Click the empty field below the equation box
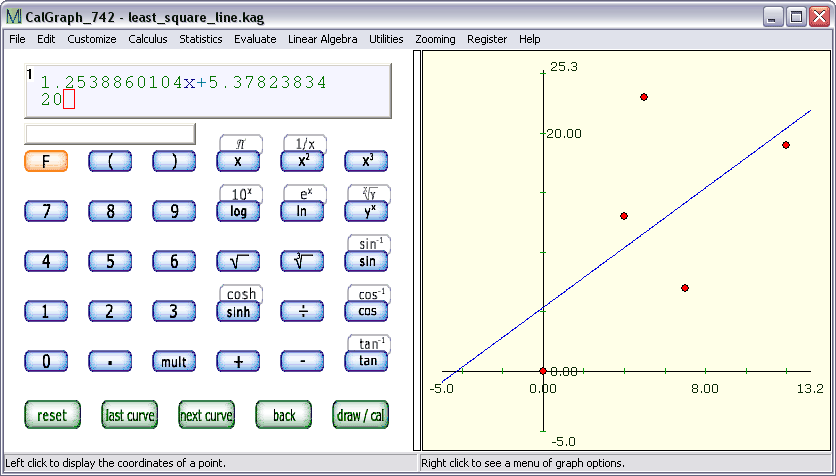This screenshot has height=476, width=836. [x=110, y=134]
